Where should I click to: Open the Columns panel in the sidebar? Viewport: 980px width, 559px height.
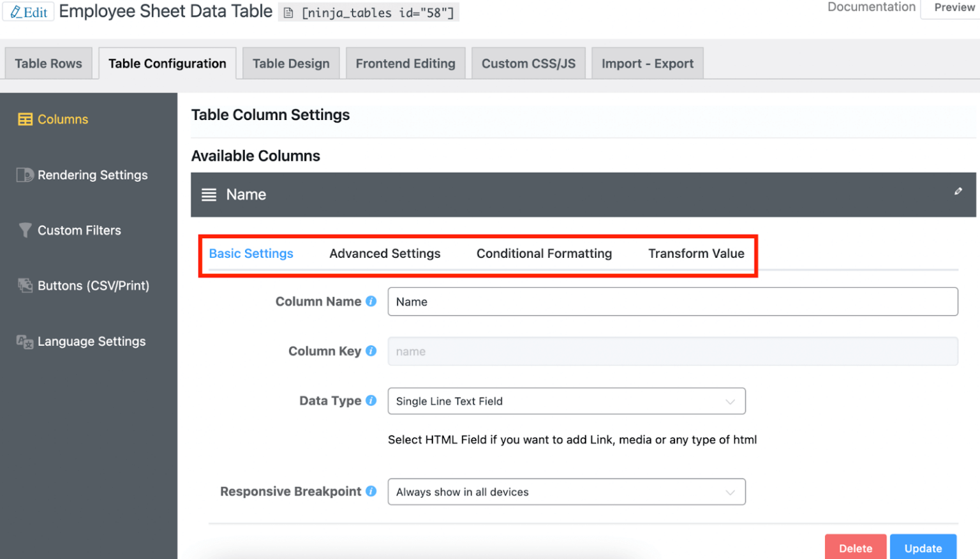62,119
